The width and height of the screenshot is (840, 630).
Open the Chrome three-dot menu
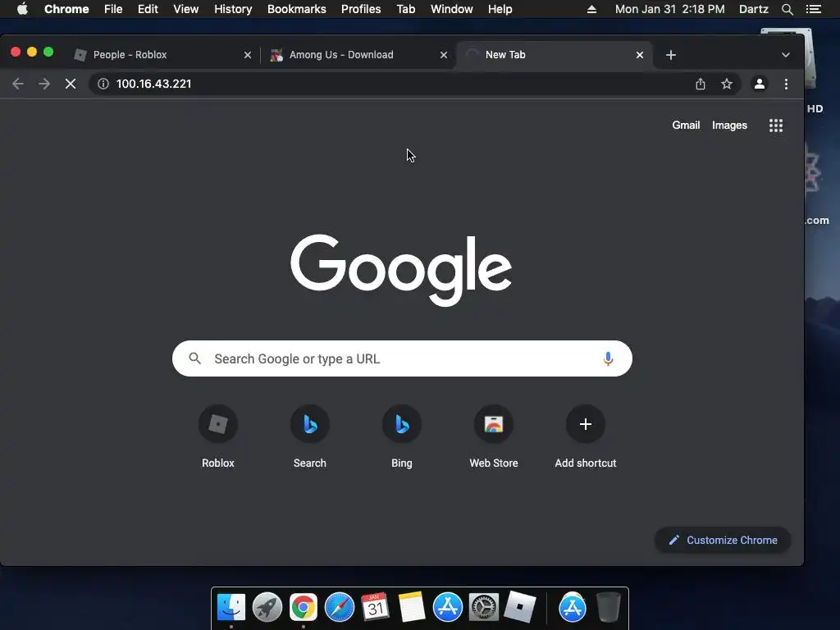[x=786, y=84]
